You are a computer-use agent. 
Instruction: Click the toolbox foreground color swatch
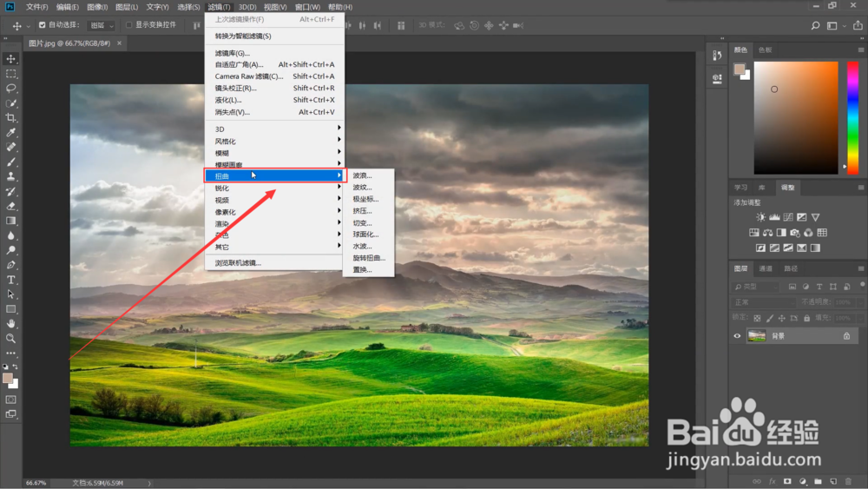click(8, 378)
